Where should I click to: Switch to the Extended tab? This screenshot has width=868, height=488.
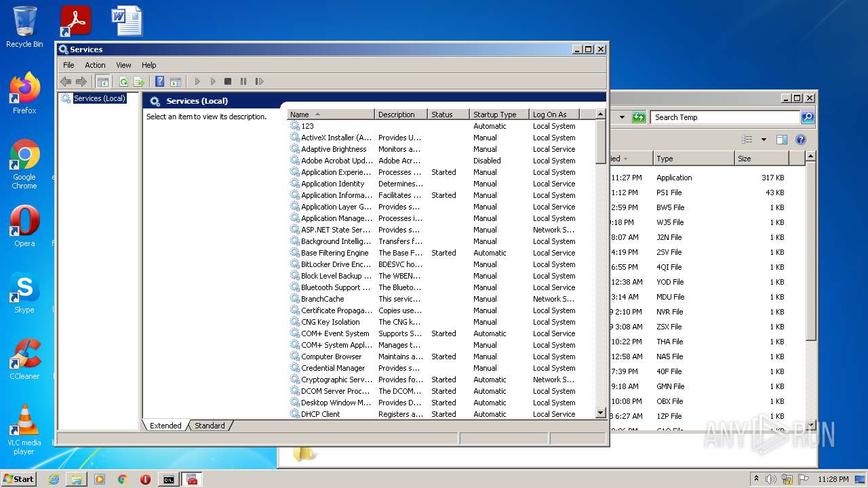point(165,426)
